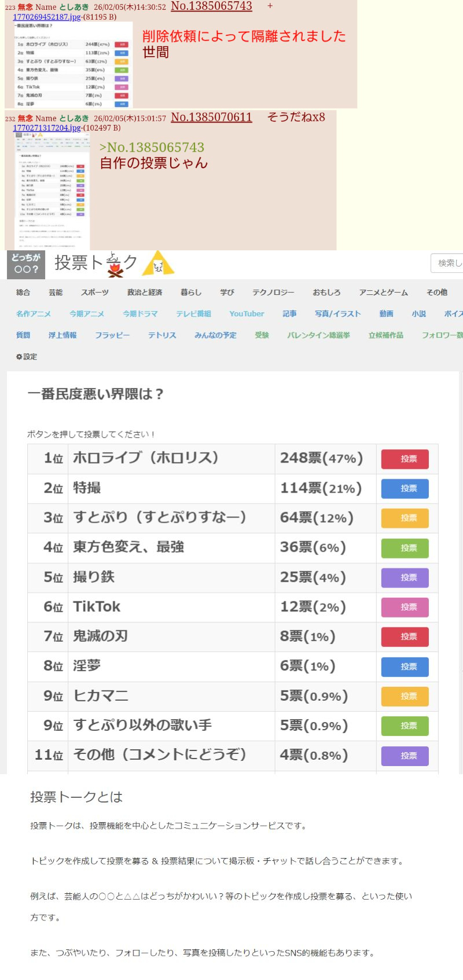
Task: Focus the search input field
Action: (449, 263)
